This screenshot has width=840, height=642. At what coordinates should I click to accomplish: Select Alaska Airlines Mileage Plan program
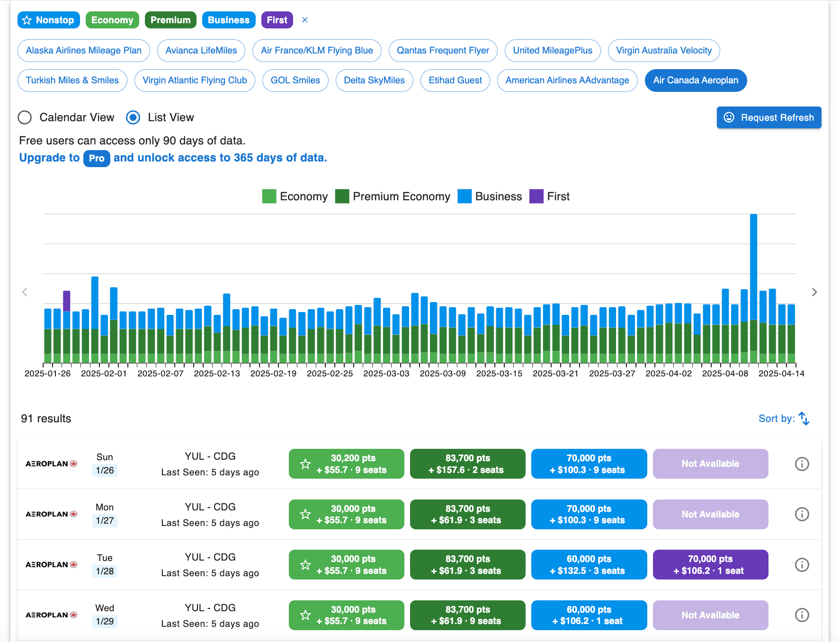tap(84, 51)
